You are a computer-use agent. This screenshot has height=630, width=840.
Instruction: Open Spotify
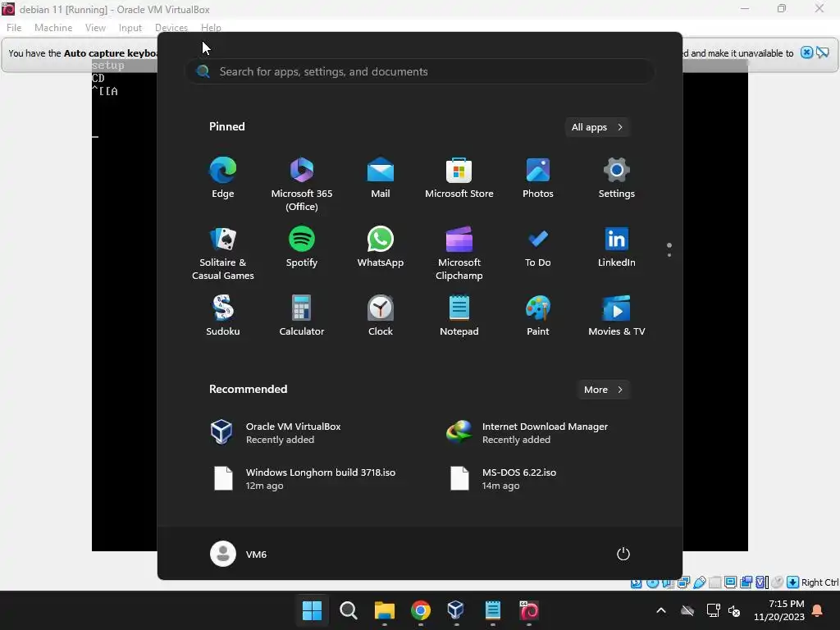click(302, 248)
